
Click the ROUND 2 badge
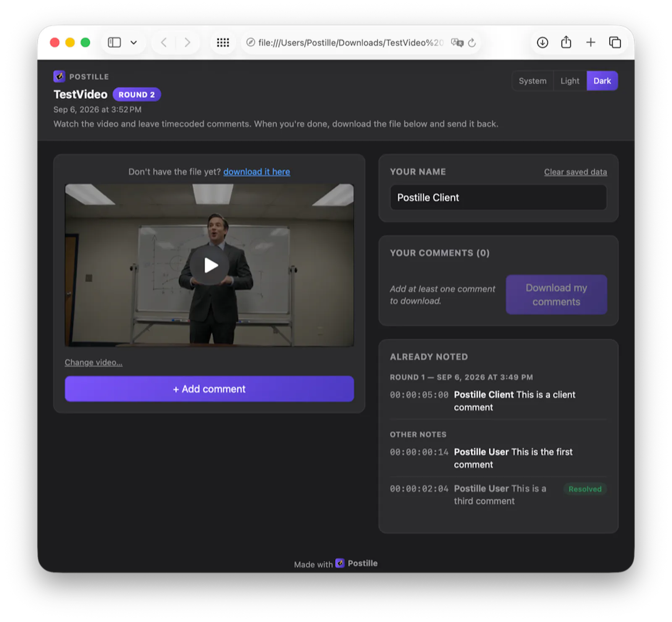pos(136,94)
